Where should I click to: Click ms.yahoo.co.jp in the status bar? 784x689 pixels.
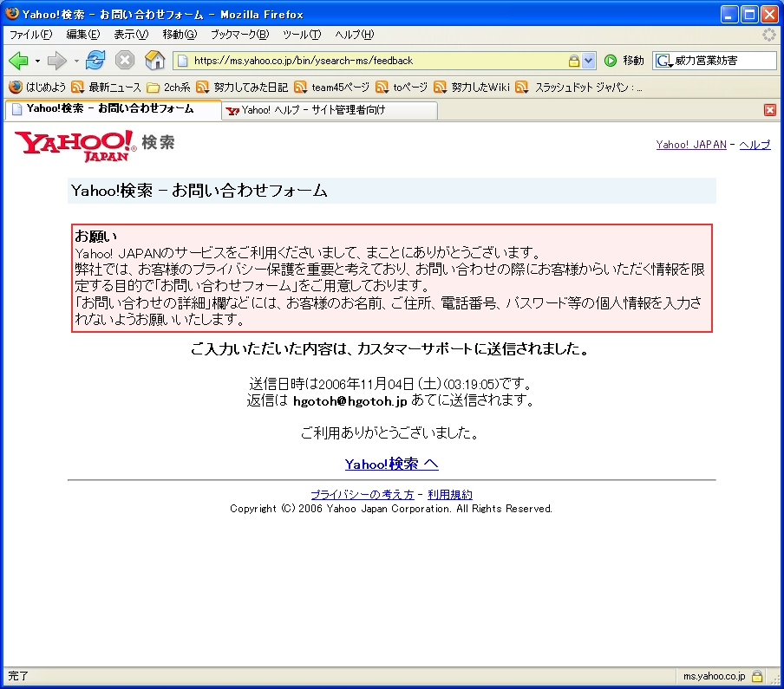coord(714,676)
